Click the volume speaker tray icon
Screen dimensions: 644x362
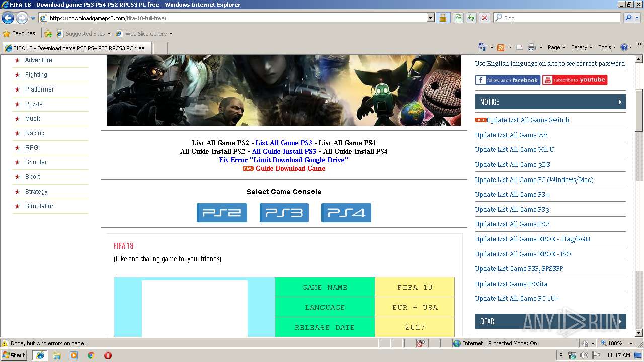584,355
